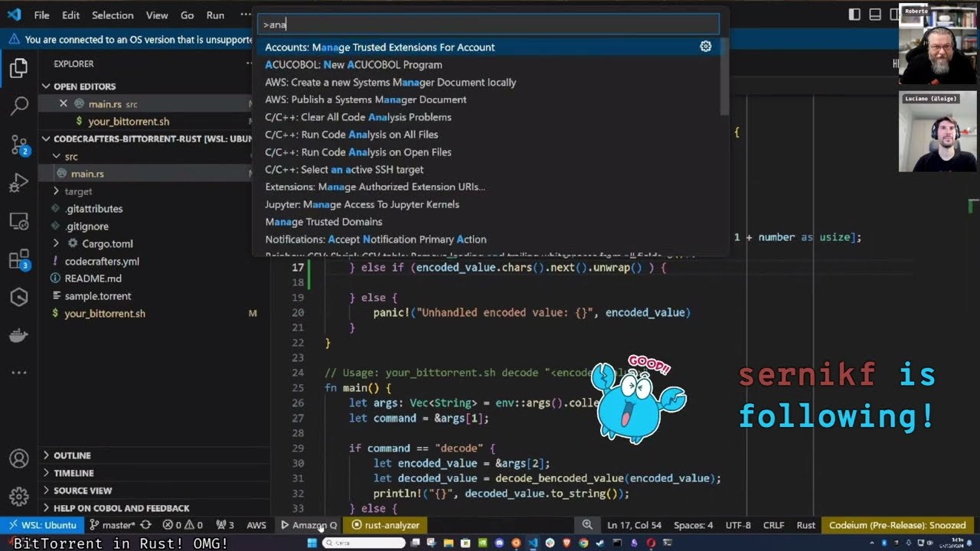Open the Run and Debug view
The width and height of the screenshot is (980, 551).
click(x=19, y=183)
